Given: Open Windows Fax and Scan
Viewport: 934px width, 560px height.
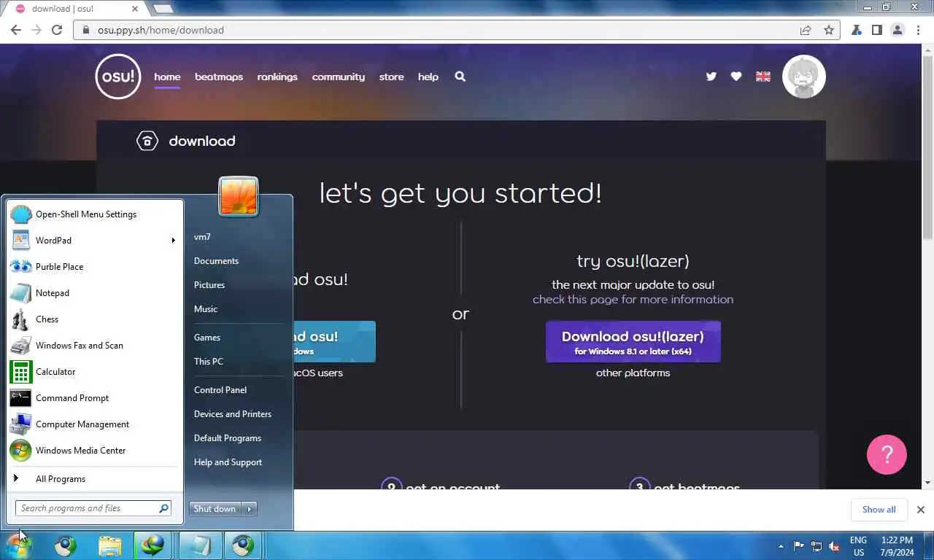Looking at the screenshot, I should (x=95, y=346).
